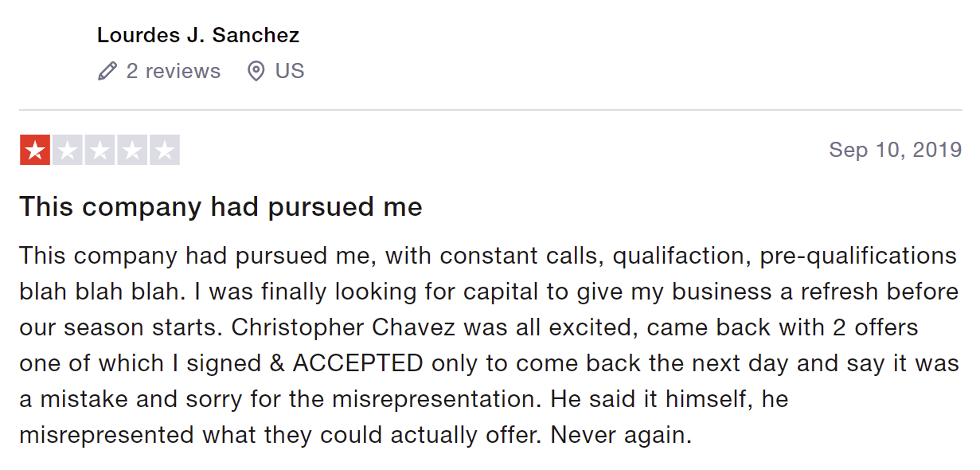980x470 pixels.
Task: Click the fifth gray rating star
Action: point(164,150)
